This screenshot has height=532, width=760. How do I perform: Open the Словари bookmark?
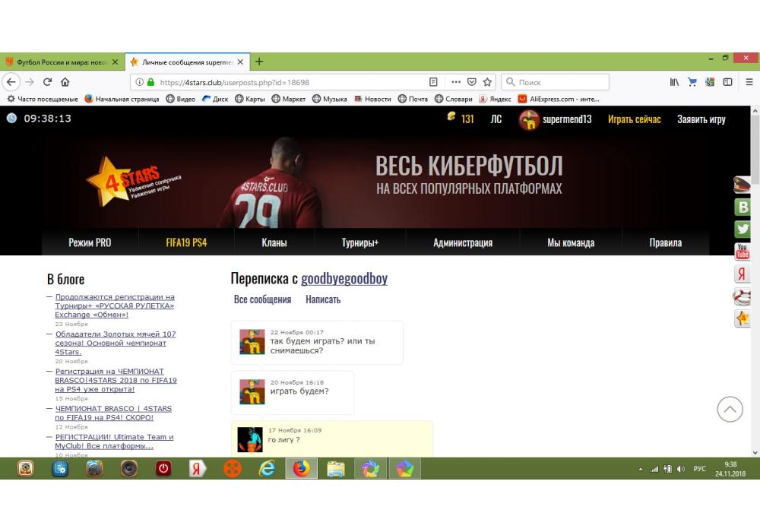[454, 99]
